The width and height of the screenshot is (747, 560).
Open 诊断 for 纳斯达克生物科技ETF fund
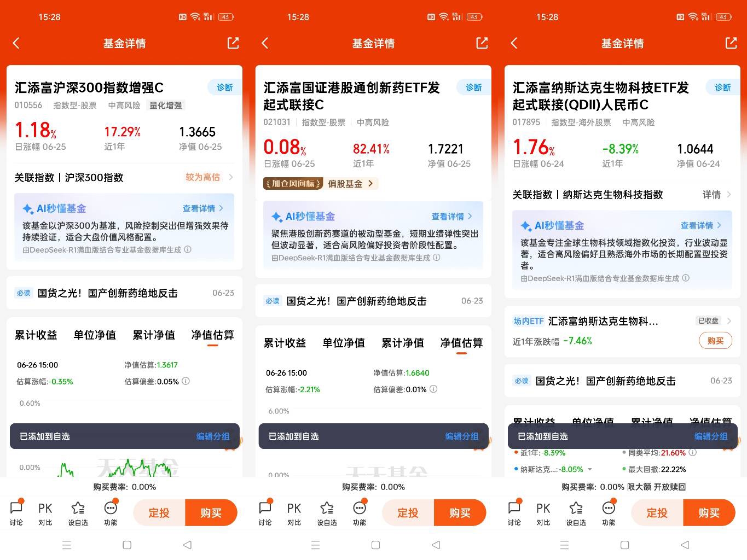[722, 87]
